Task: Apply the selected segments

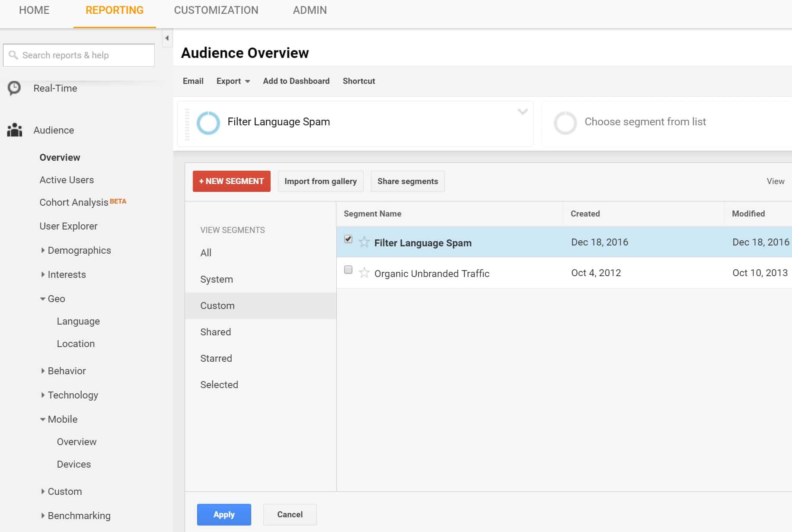Action: (x=224, y=514)
